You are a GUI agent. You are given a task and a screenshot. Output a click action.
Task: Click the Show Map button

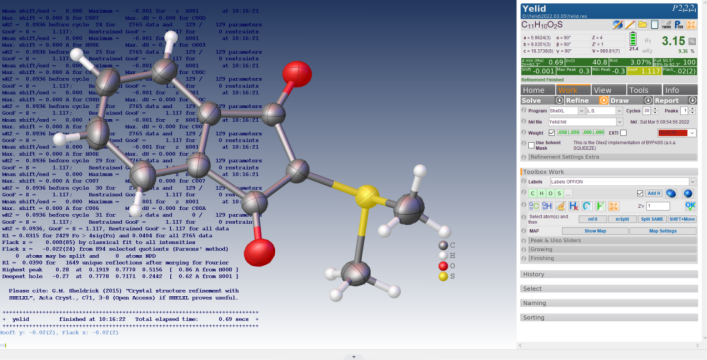pyautogui.click(x=595, y=231)
